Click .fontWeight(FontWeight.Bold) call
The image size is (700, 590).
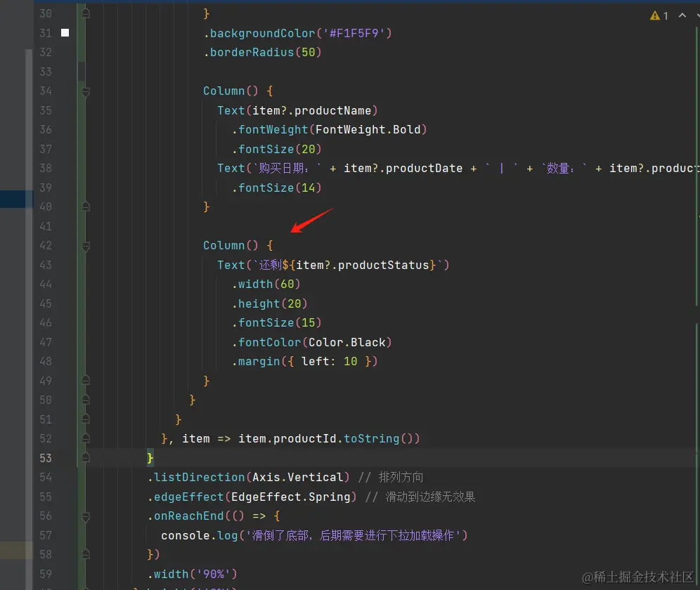tap(329, 130)
